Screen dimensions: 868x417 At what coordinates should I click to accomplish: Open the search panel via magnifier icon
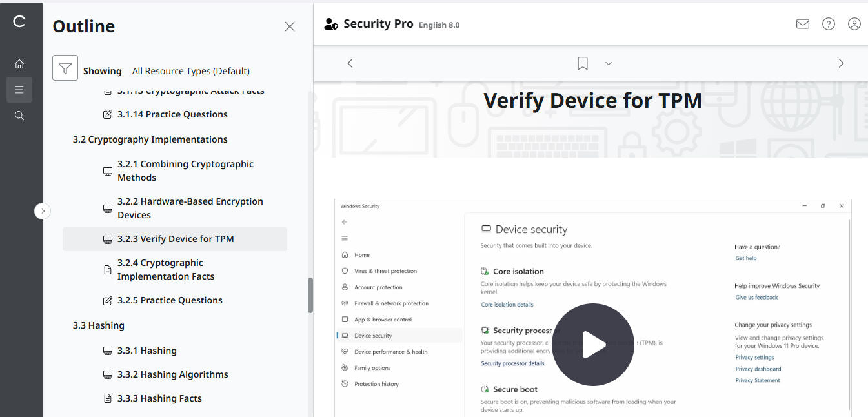point(19,115)
